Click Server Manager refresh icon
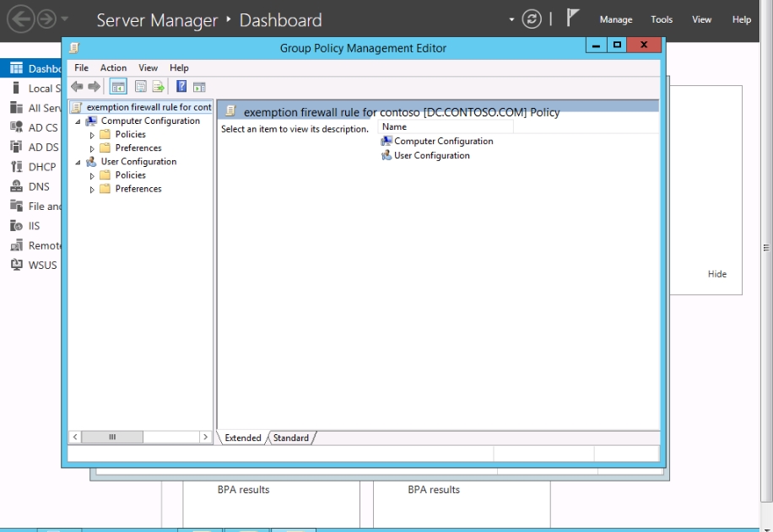The width and height of the screenshot is (773, 532). [x=532, y=19]
